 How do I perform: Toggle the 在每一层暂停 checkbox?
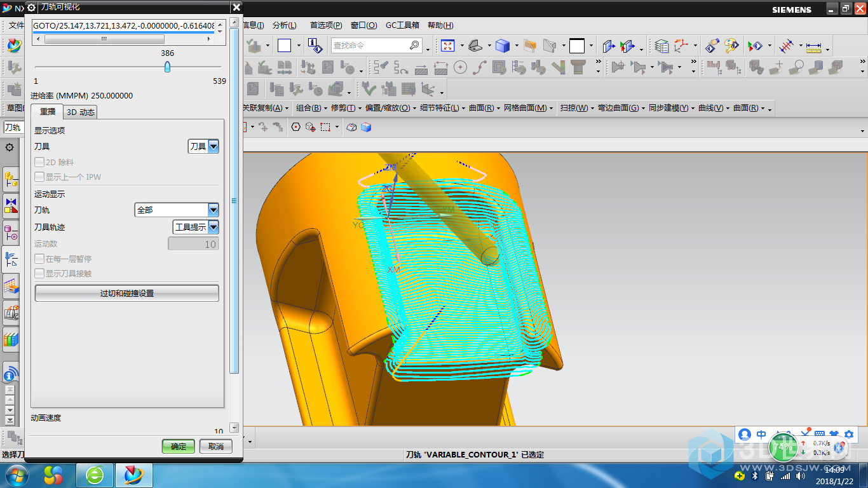point(39,259)
